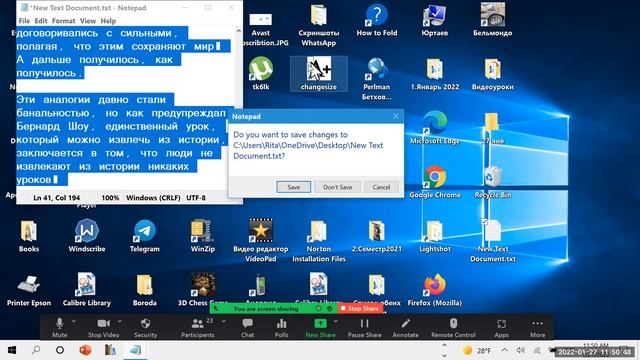This screenshot has height=360, width=640.
Task: Launch uTorrent tk6lk shortcut
Action: pyautogui.click(x=260, y=73)
